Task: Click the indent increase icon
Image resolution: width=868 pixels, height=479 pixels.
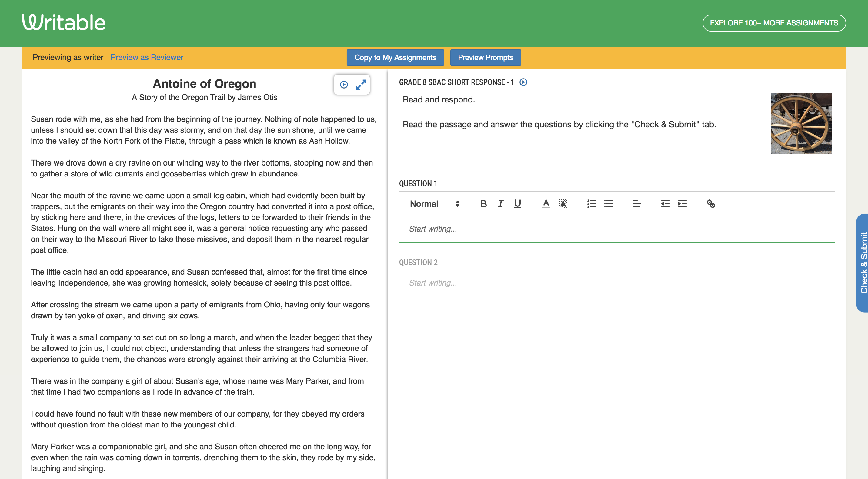Action: tap(682, 203)
